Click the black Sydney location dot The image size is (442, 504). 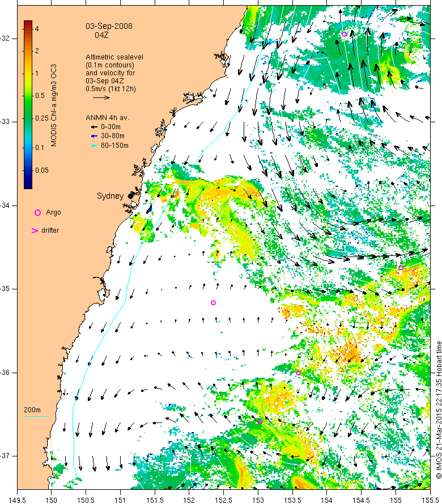[130, 196]
